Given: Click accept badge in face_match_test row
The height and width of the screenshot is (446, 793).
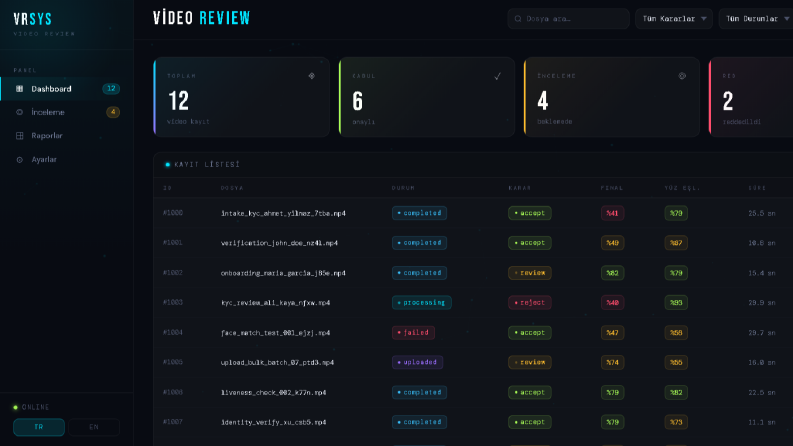Looking at the screenshot, I should click(x=530, y=332).
